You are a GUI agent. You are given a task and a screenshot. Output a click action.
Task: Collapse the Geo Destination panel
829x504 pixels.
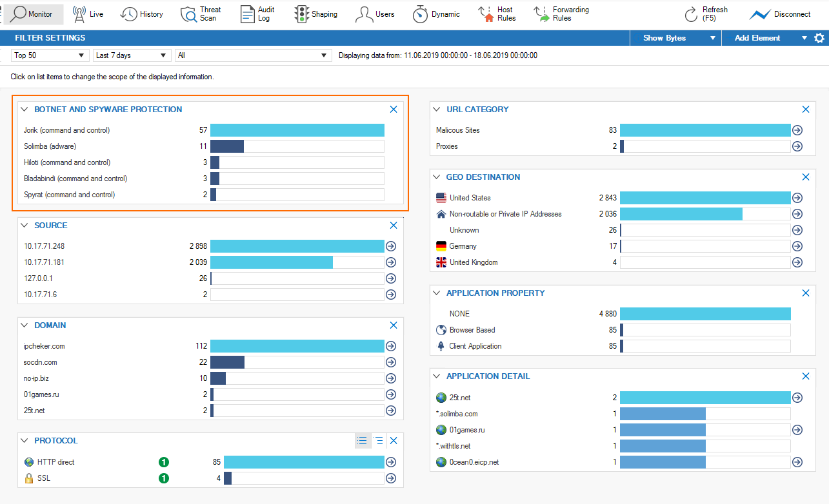(437, 177)
